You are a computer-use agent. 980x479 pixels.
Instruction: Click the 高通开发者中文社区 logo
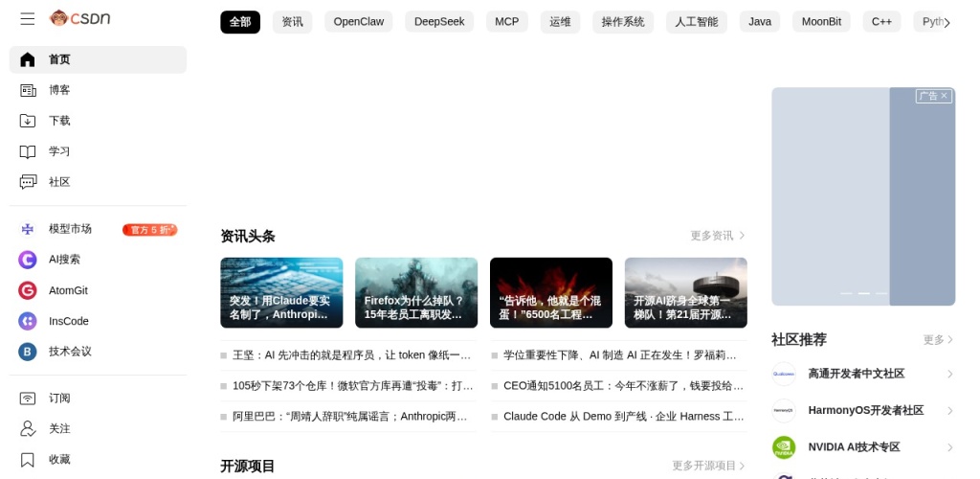point(784,374)
